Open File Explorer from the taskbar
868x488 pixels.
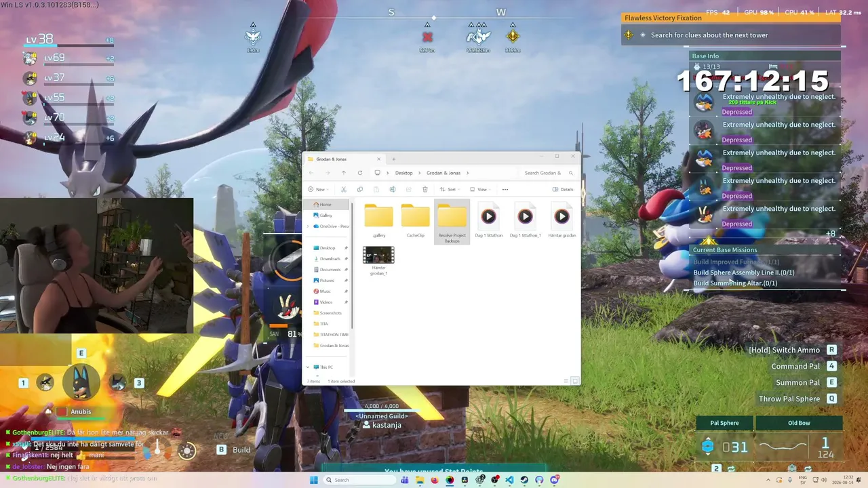420,480
